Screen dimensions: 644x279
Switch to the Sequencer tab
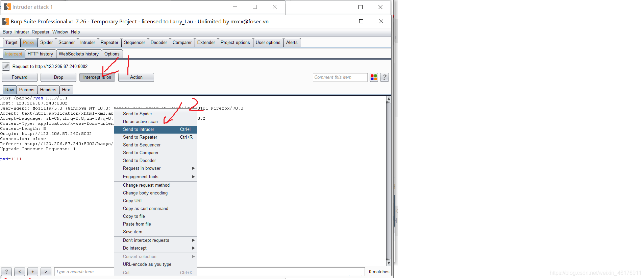pos(134,42)
